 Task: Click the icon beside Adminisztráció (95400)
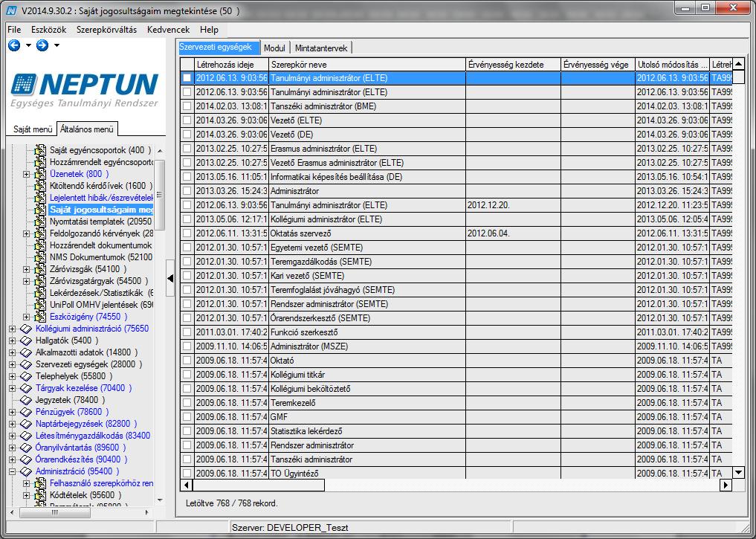coord(26,471)
